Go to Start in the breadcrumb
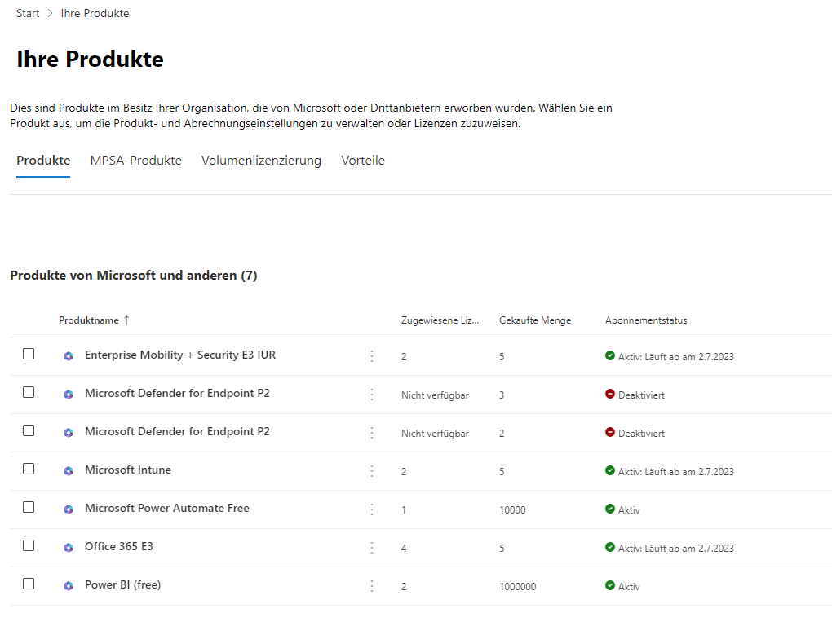Viewport: 832px width, 644px height. 28,13
